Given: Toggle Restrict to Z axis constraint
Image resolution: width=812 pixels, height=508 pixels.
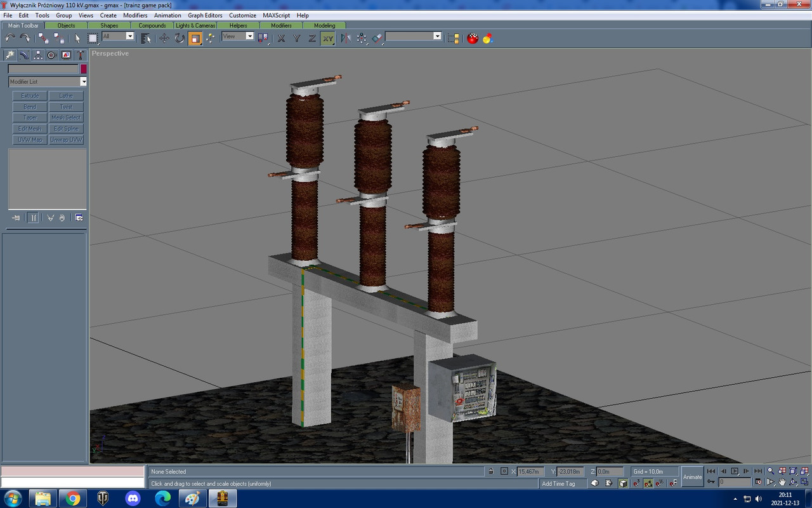Looking at the screenshot, I should click(x=312, y=38).
